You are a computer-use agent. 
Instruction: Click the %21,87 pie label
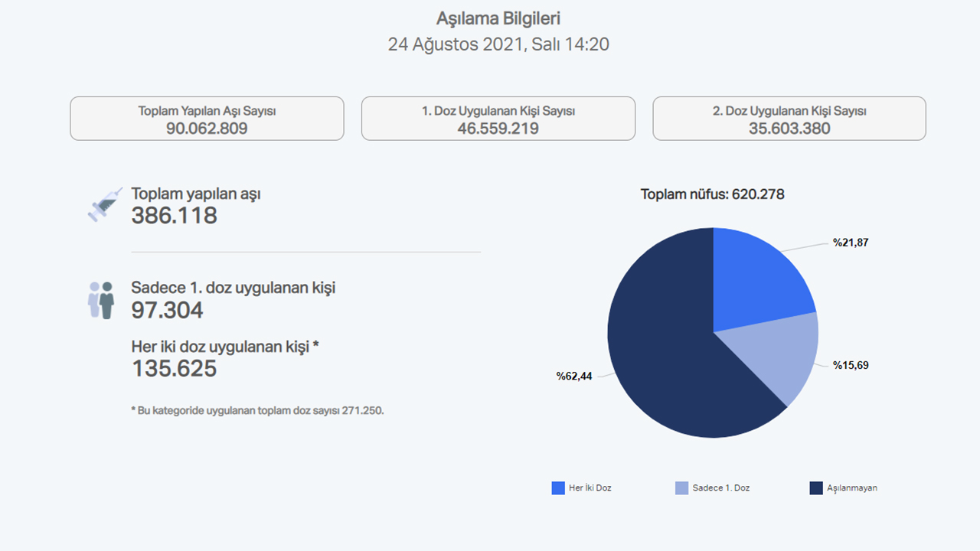coord(851,243)
